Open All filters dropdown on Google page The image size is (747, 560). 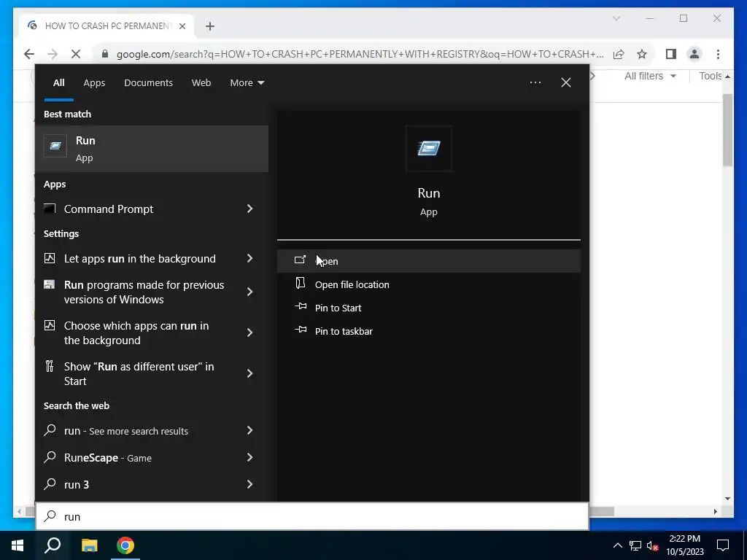tap(650, 76)
